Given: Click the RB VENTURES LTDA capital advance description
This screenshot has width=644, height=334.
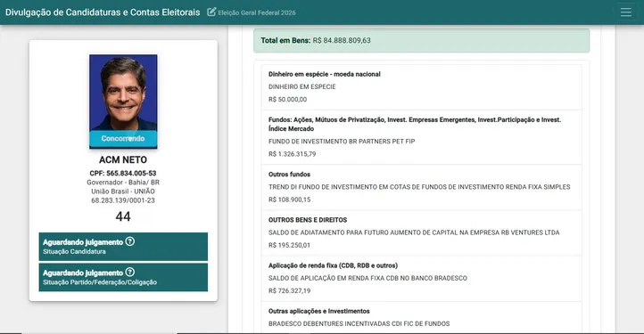Looking at the screenshot, I should [x=414, y=232].
